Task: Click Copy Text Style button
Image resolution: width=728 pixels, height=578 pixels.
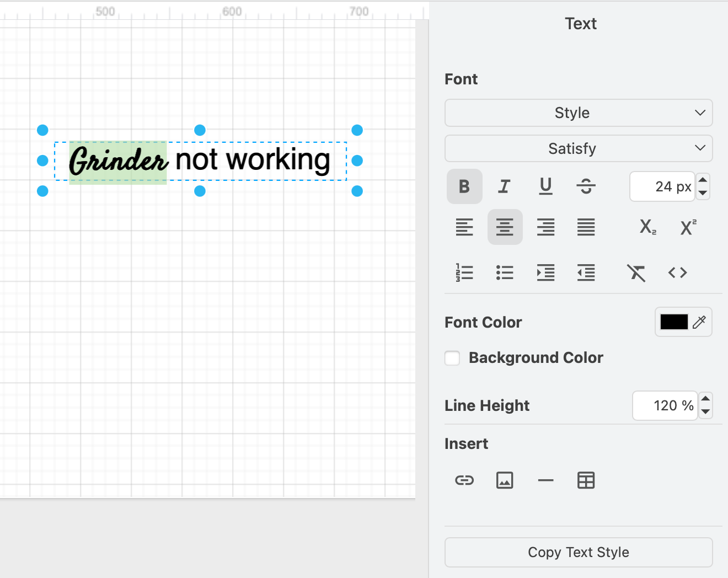Action: click(579, 552)
